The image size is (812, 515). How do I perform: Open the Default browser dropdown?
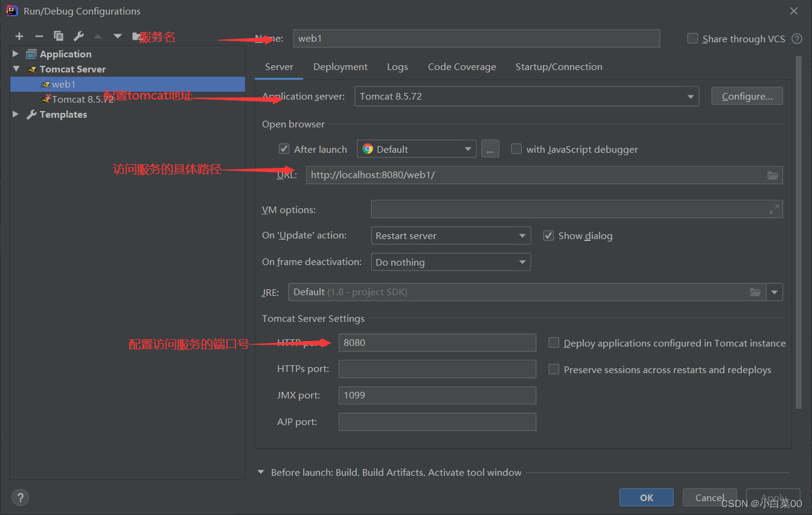tap(417, 149)
